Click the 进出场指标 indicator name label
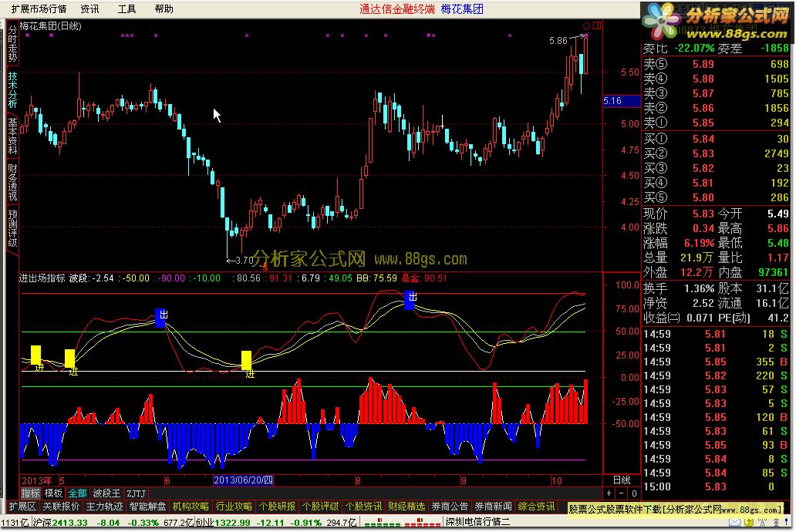This screenshot has width=796, height=532. point(42,278)
